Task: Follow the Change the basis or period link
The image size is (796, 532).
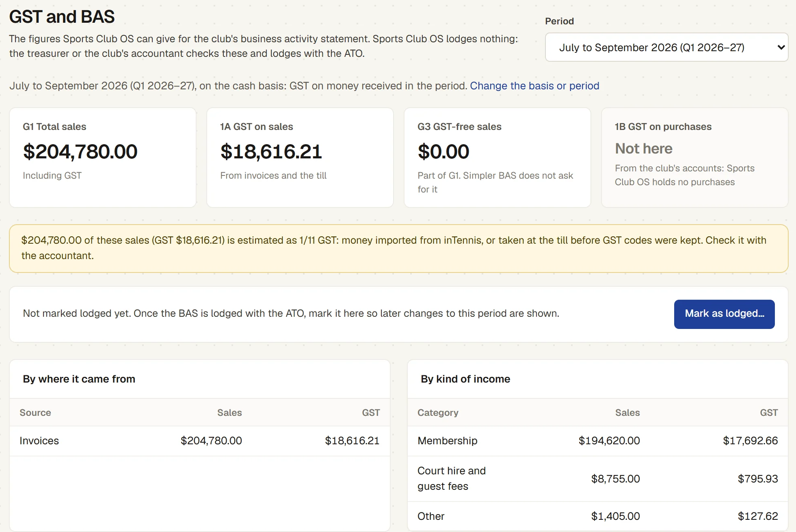Action: pyautogui.click(x=534, y=86)
